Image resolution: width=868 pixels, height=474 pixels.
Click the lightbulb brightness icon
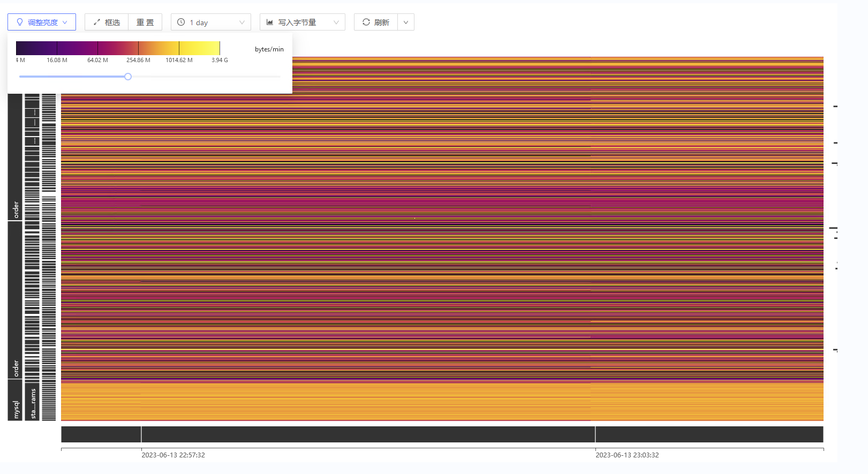coord(20,22)
